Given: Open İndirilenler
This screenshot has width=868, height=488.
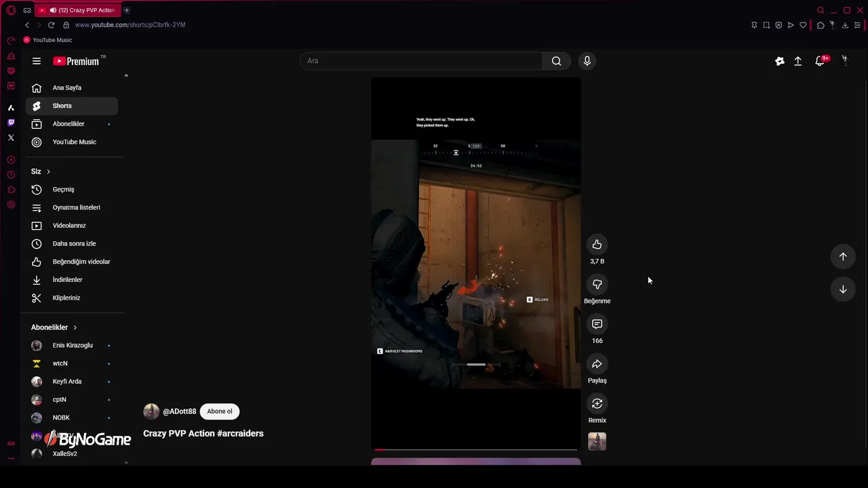Looking at the screenshot, I should pos(72,280).
